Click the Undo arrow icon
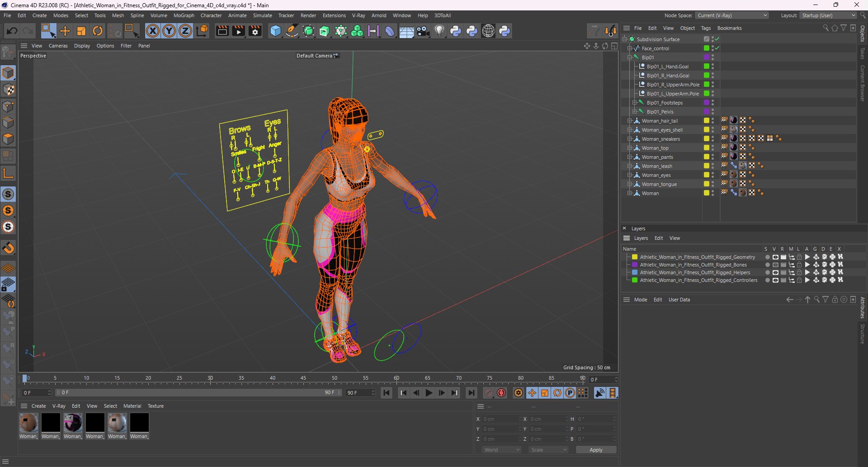Viewport: 868px width, 467px height. (x=12, y=31)
